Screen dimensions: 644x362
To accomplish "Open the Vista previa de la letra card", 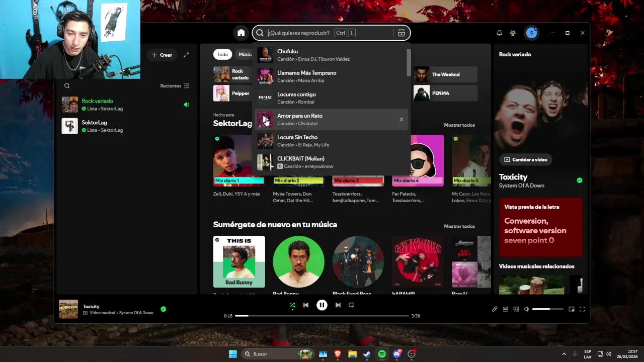I will (540, 227).
